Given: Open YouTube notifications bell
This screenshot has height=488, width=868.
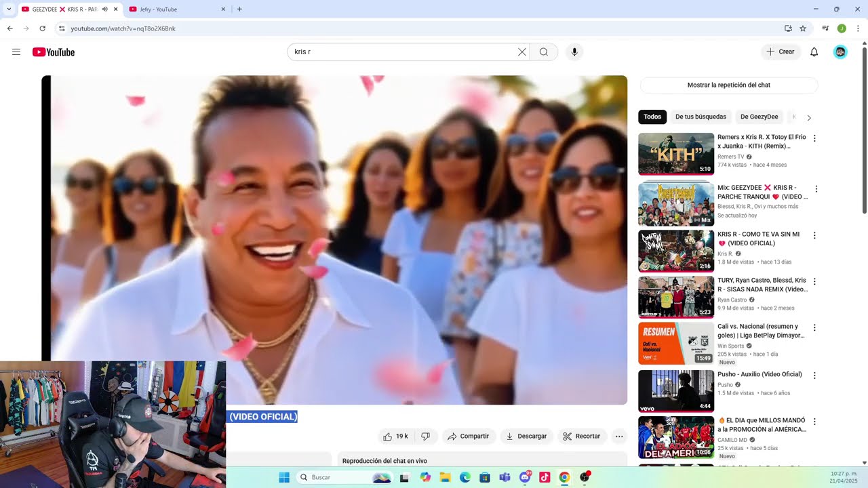Looking at the screenshot, I should [x=814, y=52].
